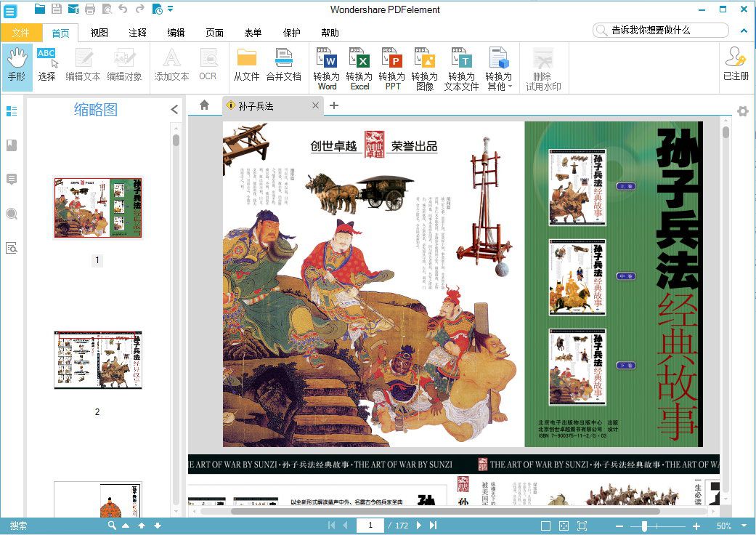Click Remove Trial Watermark (删除试用水印)
756x535 pixels.
(543, 68)
